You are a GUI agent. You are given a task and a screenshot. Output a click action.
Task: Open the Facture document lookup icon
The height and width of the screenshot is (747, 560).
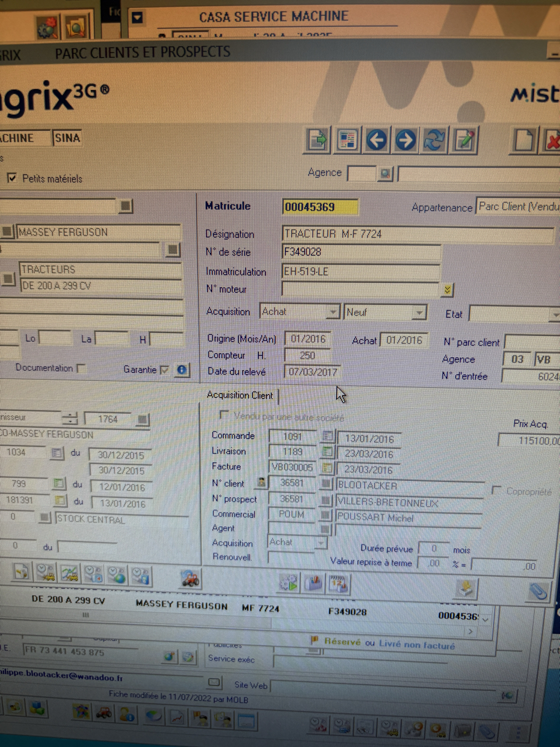point(327,467)
